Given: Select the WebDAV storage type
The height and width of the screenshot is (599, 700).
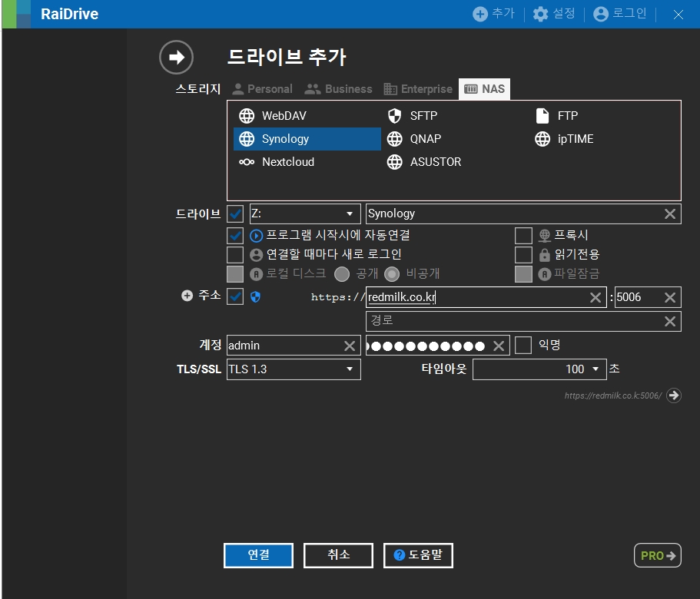Looking at the screenshot, I should 273,115.
